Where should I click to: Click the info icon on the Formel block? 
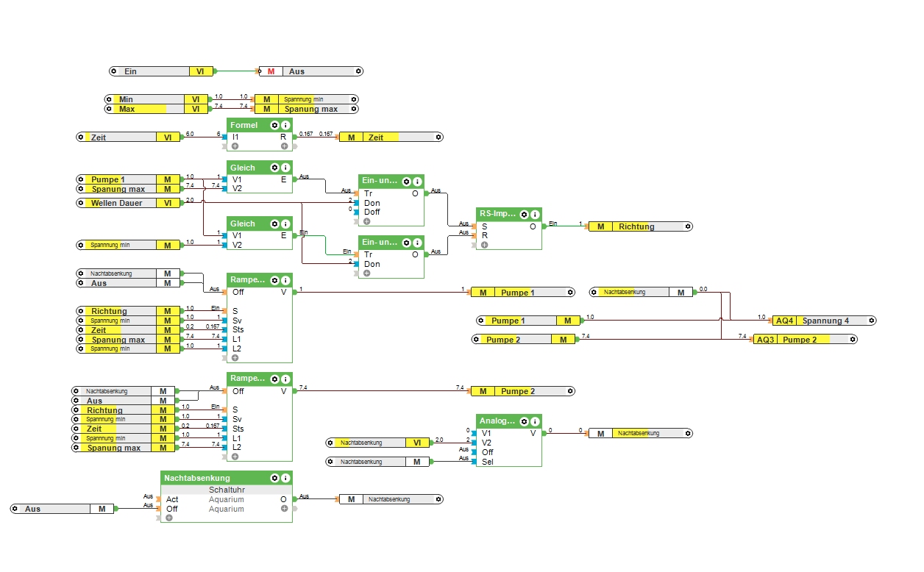pos(285,126)
